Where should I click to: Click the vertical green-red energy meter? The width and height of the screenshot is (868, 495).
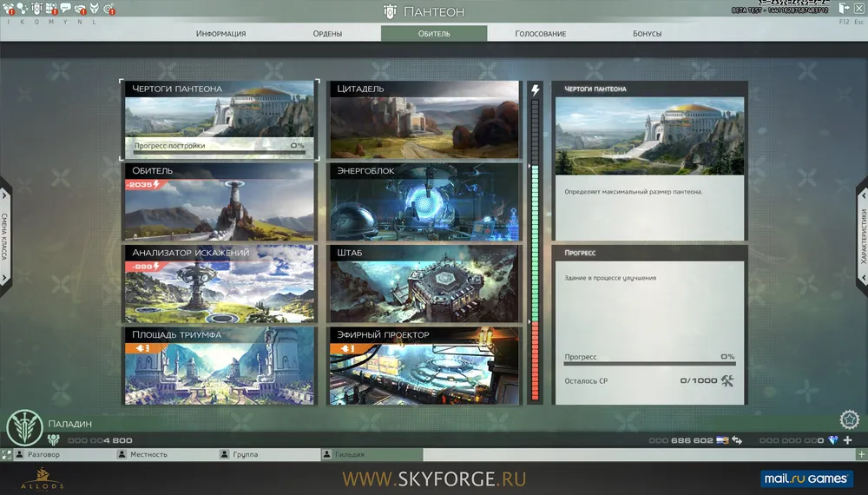pyautogui.click(x=536, y=250)
